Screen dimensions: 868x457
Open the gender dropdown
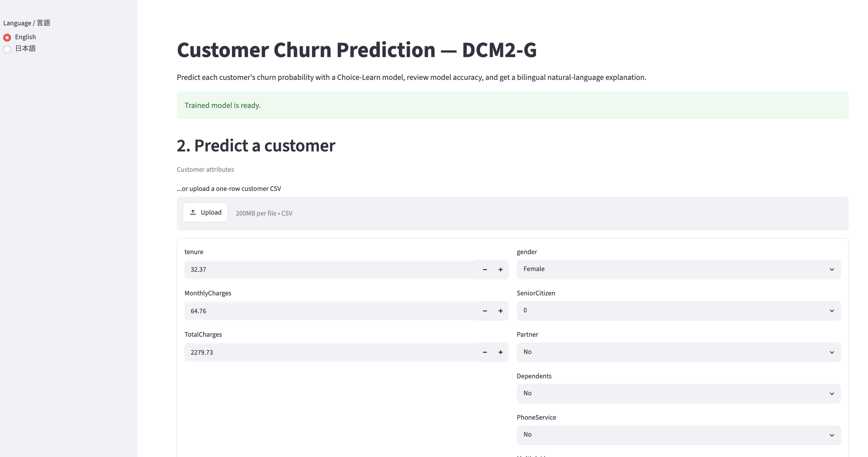(x=678, y=269)
